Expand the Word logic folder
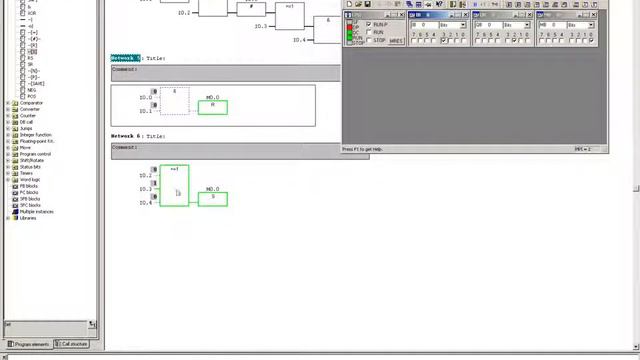640x360 pixels. (x=8, y=180)
